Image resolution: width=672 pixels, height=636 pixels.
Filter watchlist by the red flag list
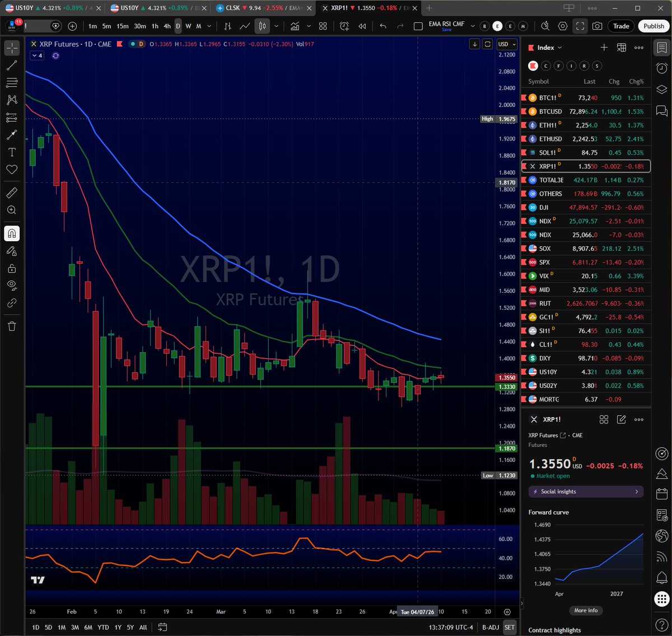point(533,66)
